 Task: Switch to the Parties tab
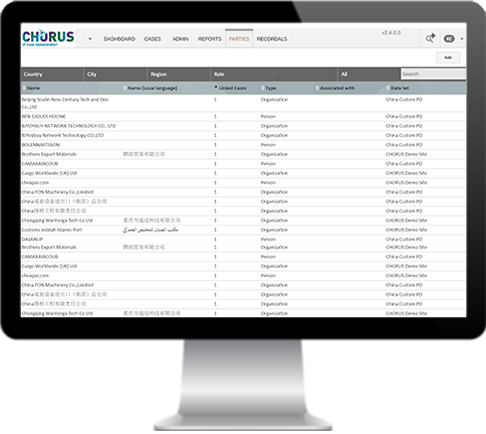pos(239,39)
